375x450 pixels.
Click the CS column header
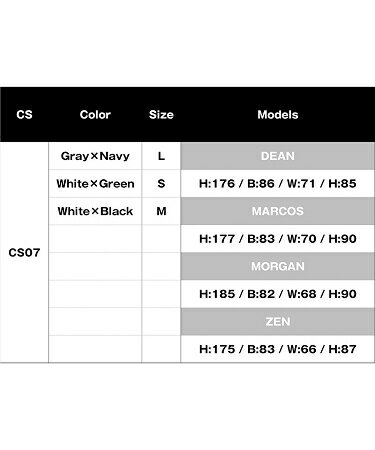(x=24, y=115)
